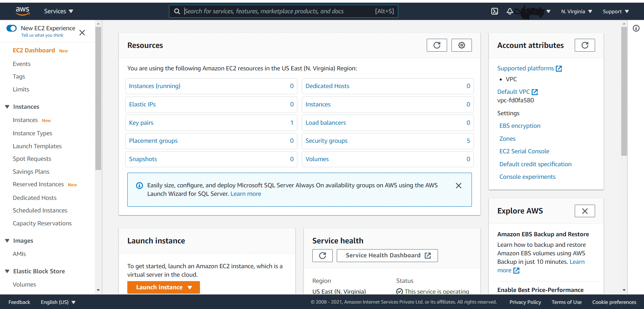Click the Service Health Dashboard button
Viewport: 644px width, 309px height.
[x=387, y=256]
